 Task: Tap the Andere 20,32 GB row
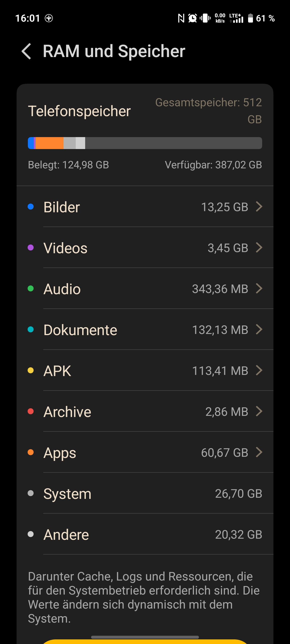pos(145,534)
